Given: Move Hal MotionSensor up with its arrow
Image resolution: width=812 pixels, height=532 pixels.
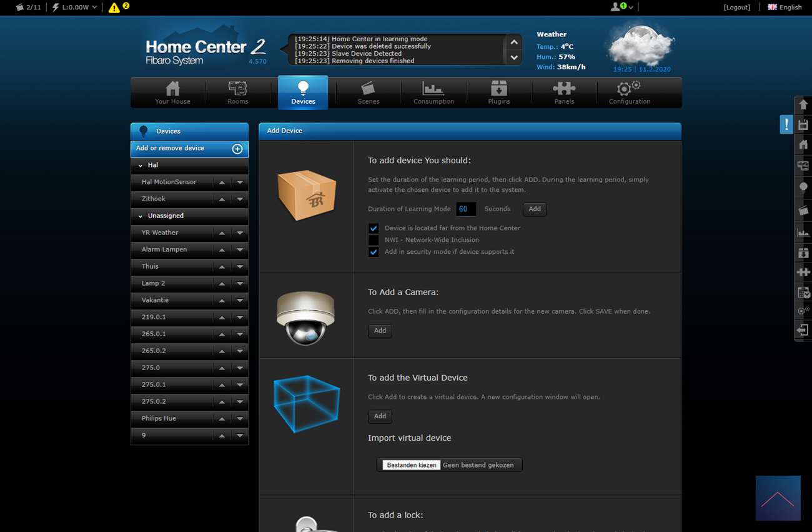Looking at the screenshot, I should click(x=222, y=183).
